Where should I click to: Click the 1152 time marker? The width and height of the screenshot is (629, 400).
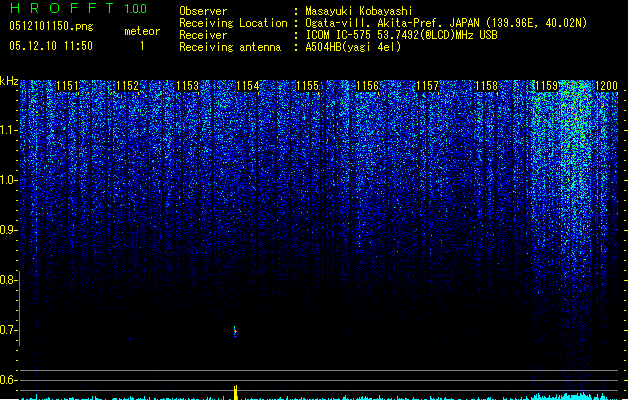(127, 86)
